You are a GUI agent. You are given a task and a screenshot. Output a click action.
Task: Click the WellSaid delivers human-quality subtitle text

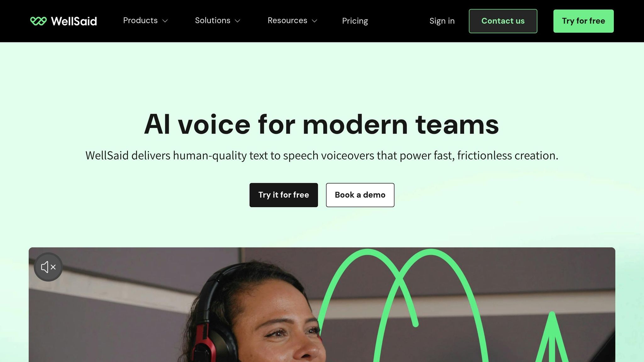pyautogui.click(x=322, y=156)
